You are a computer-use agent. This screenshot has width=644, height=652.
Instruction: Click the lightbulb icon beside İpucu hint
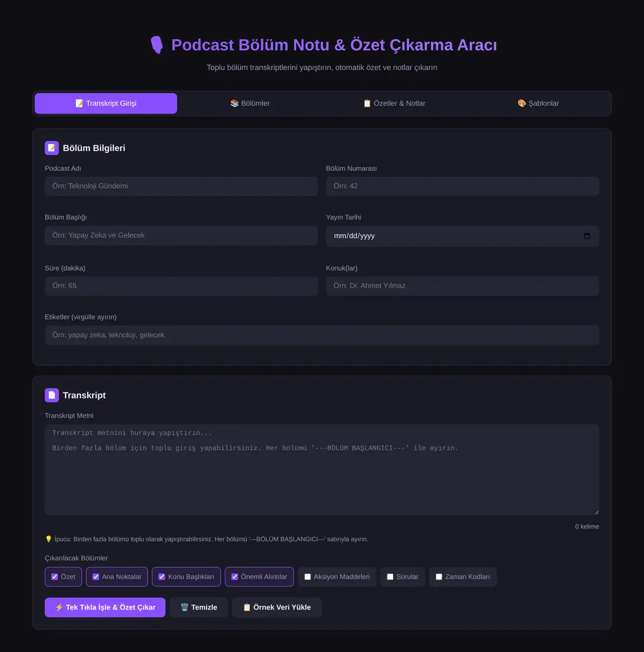tap(48, 539)
